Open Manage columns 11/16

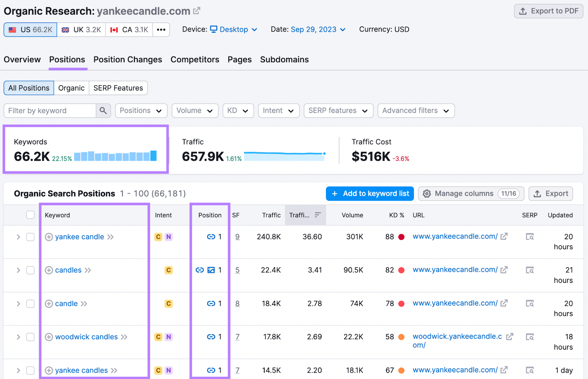click(x=471, y=194)
